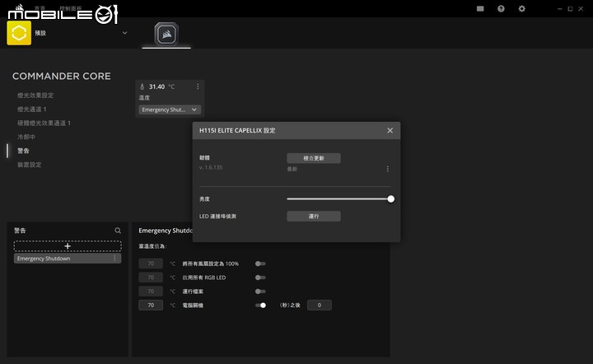This screenshot has width=593, height=364.
Task: Select the Corsair cooler device thumbnail
Action: tap(166, 34)
